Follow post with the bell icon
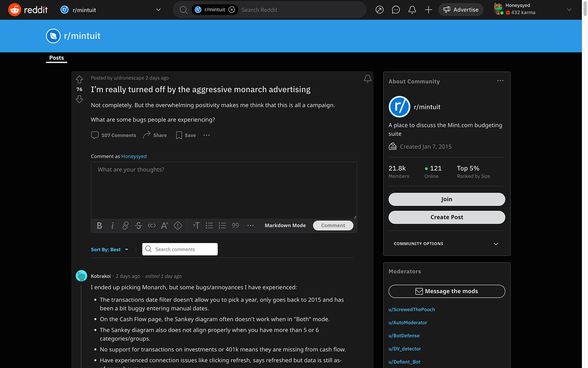The height and width of the screenshot is (368, 588). click(x=367, y=79)
